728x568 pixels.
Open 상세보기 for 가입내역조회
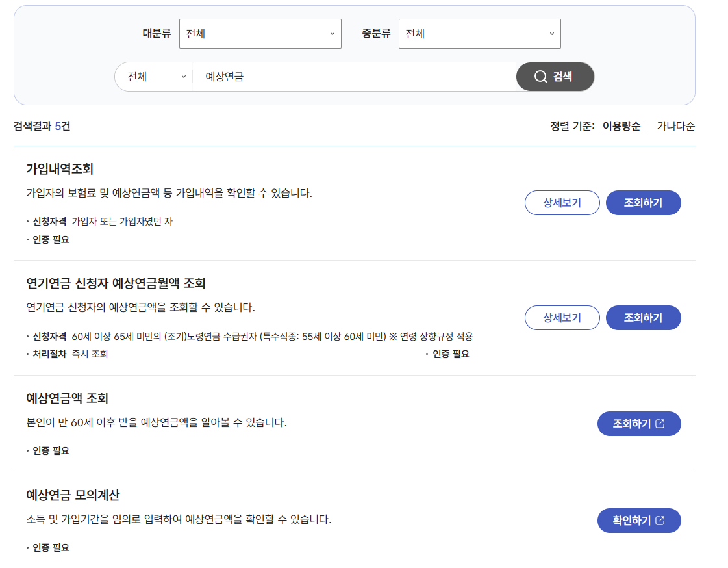[562, 202]
